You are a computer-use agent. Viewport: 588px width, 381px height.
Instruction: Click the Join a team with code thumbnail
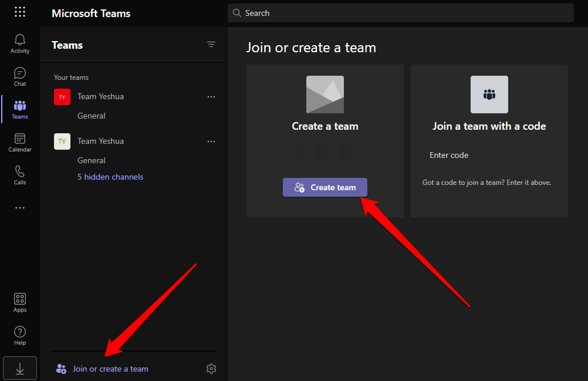[489, 95]
